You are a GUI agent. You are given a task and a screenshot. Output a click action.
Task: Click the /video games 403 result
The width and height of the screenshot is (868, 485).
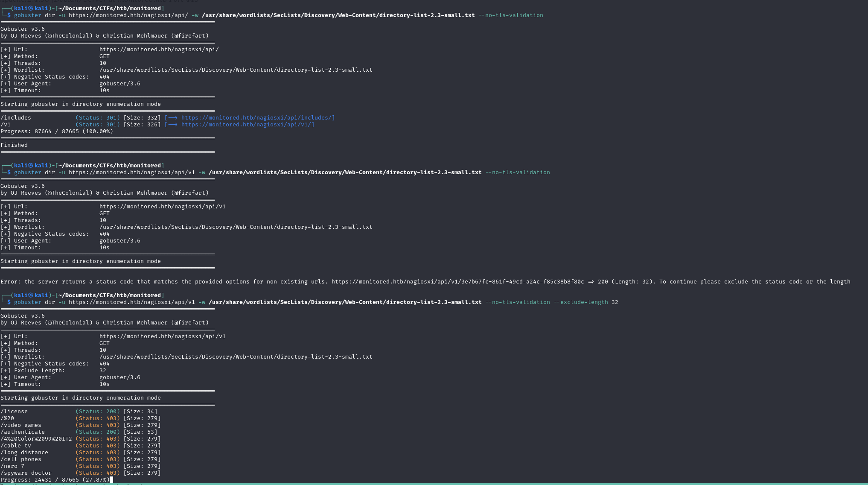[81, 425]
